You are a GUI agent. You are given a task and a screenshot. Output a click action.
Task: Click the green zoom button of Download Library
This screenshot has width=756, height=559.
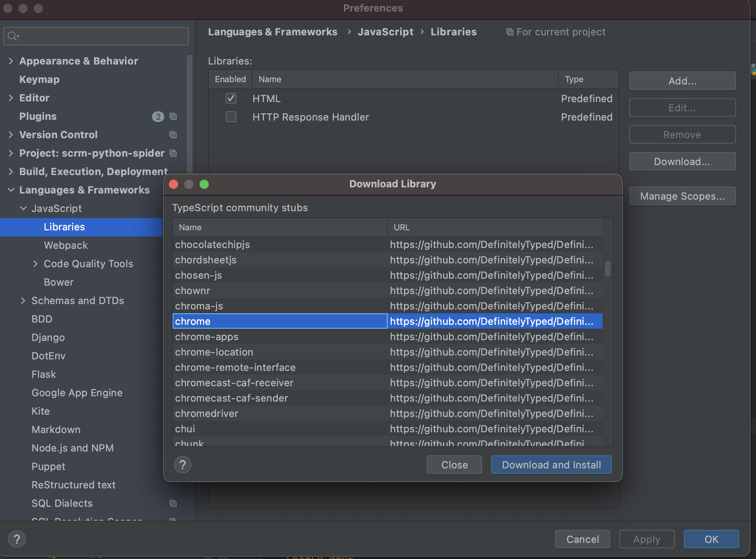click(204, 184)
